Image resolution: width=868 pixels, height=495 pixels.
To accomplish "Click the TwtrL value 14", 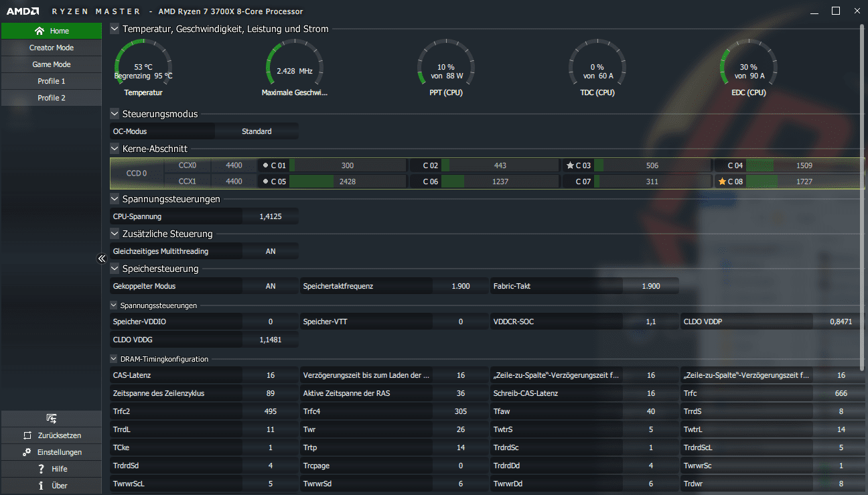I will pos(841,429).
